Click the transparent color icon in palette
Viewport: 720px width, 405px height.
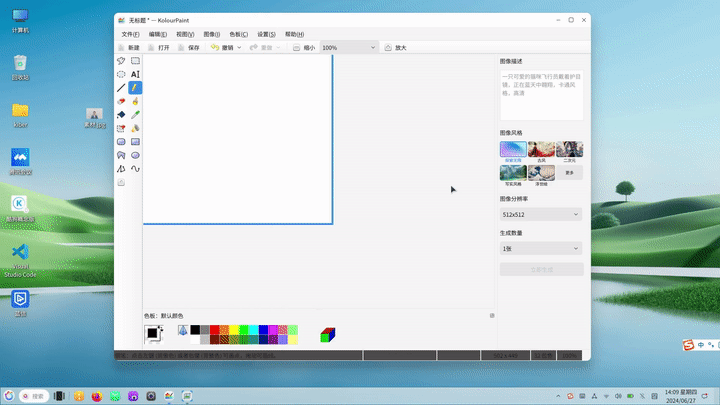pos(183,330)
